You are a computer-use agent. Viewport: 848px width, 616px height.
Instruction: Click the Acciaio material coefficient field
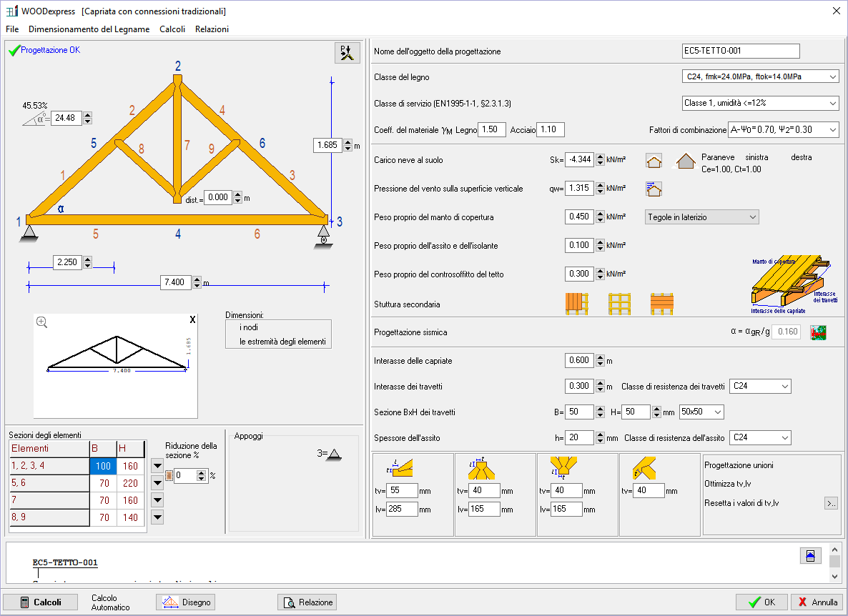pos(550,129)
